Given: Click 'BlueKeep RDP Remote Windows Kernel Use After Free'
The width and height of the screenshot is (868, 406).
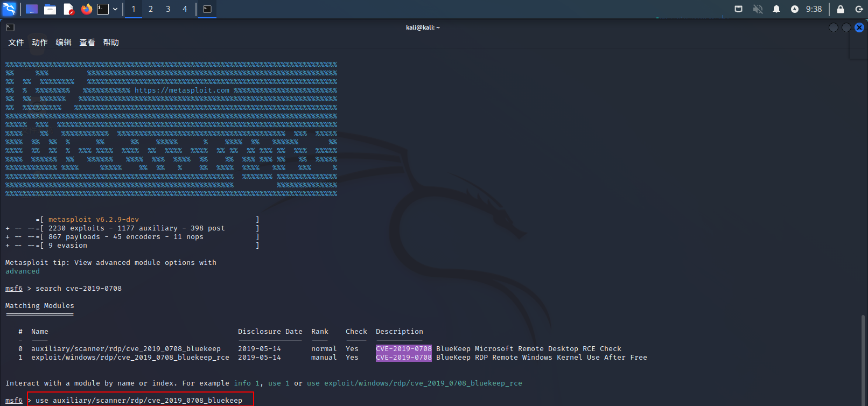Looking at the screenshot, I should coord(542,358).
